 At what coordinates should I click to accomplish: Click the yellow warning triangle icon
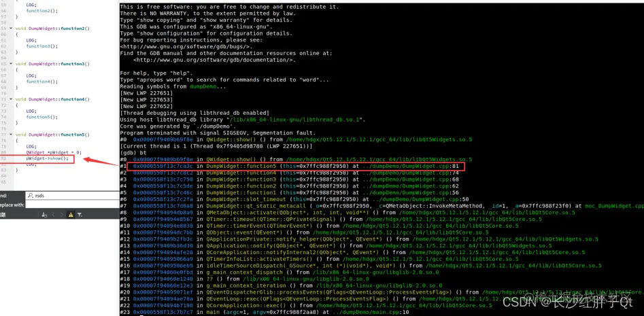coord(71,214)
